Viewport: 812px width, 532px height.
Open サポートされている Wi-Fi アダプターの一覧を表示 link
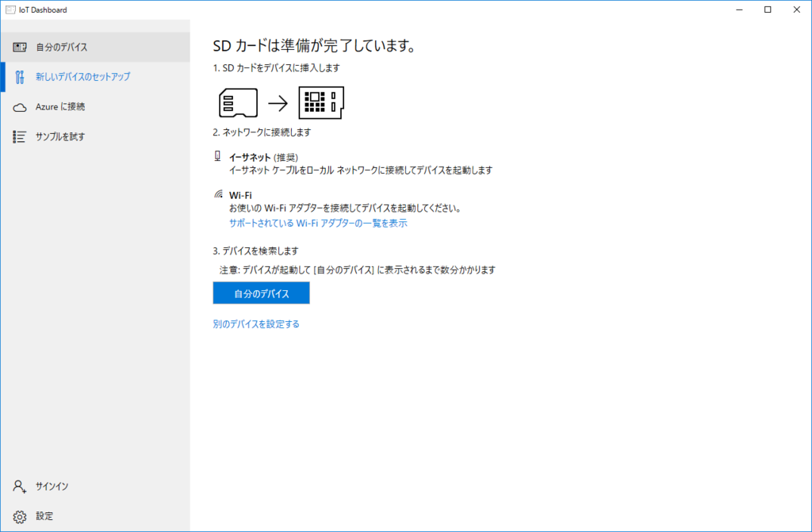point(318,224)
